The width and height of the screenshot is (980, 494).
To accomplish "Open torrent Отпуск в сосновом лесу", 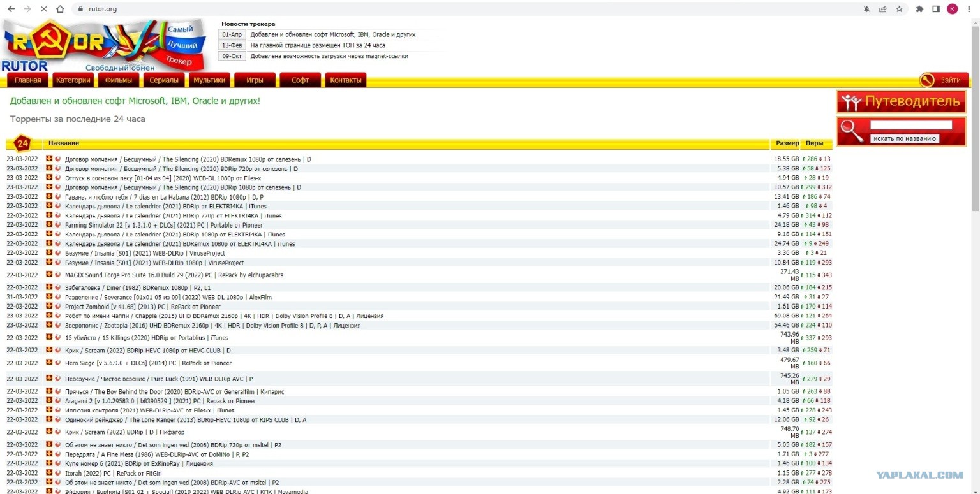I will click(x=163, y=178).
